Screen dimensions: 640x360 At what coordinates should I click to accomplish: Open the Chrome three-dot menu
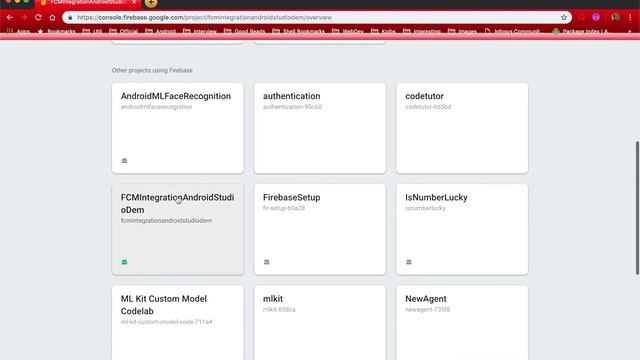tap(630, 17)
